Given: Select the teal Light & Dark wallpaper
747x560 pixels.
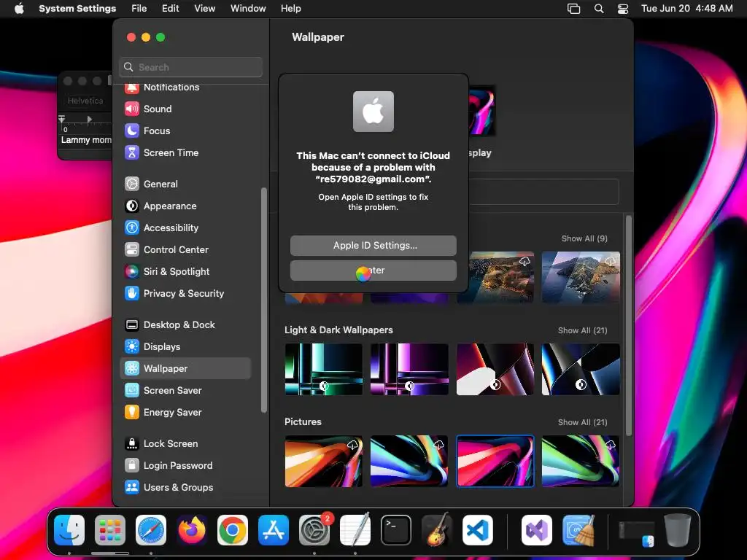Looking at the screenshot, I should pos(324,369).
